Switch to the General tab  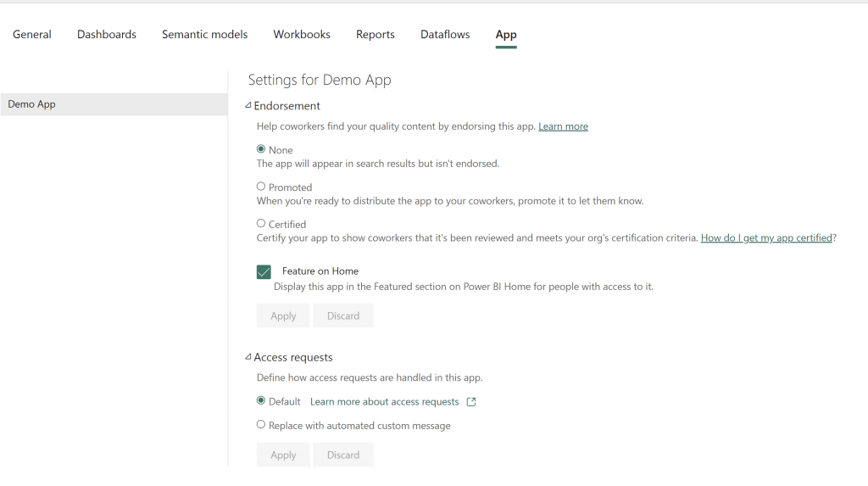[x=32, y=35]
